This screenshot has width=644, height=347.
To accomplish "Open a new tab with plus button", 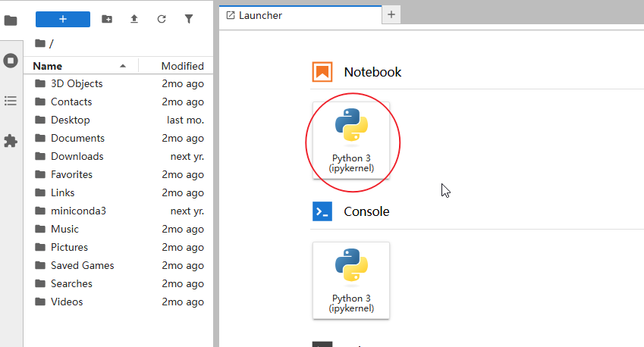I will [391, 14].
